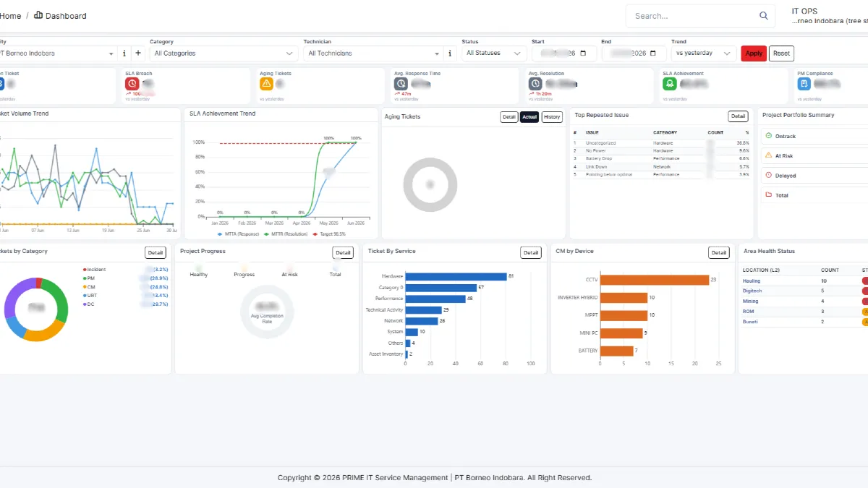
Task: Click the Reset filters button
Action: 781,53
